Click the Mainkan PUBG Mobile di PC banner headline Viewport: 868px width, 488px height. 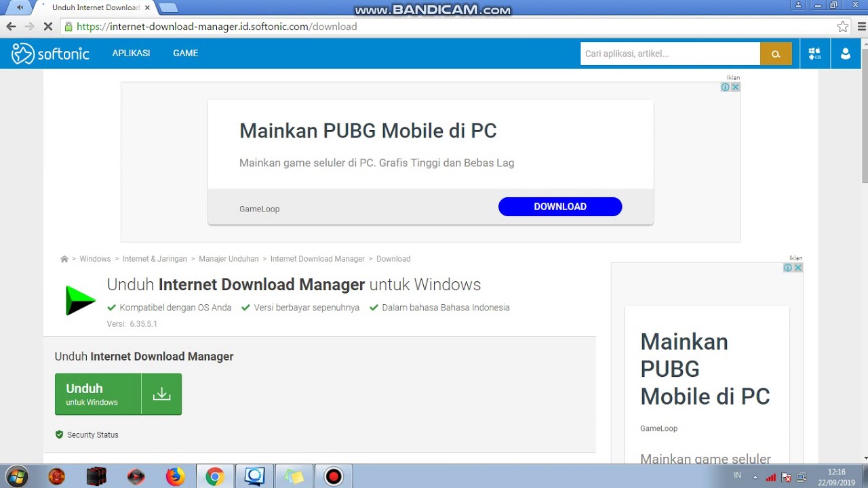point(368,131)
